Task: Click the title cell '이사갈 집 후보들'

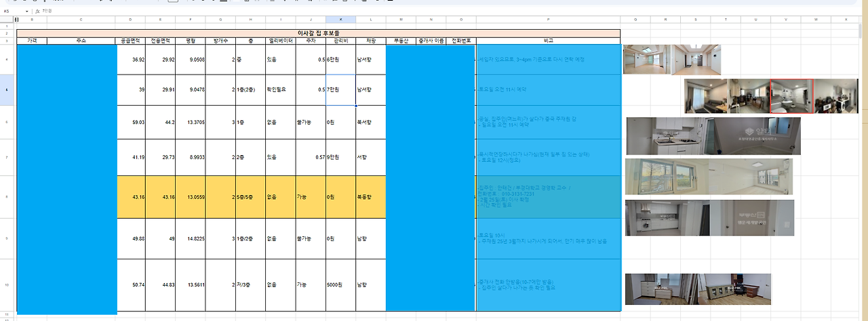Action: (319, 33)
